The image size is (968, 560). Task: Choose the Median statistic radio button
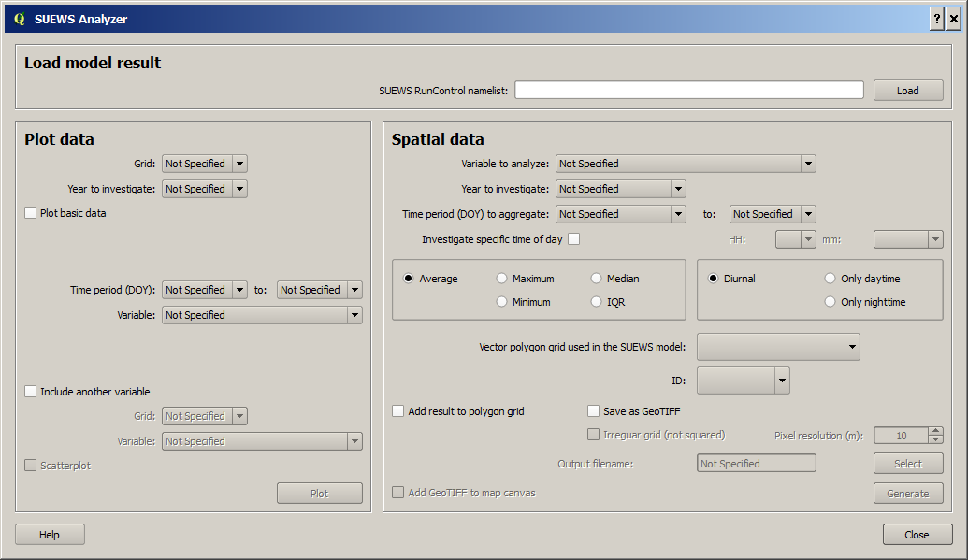pos(596,279)
